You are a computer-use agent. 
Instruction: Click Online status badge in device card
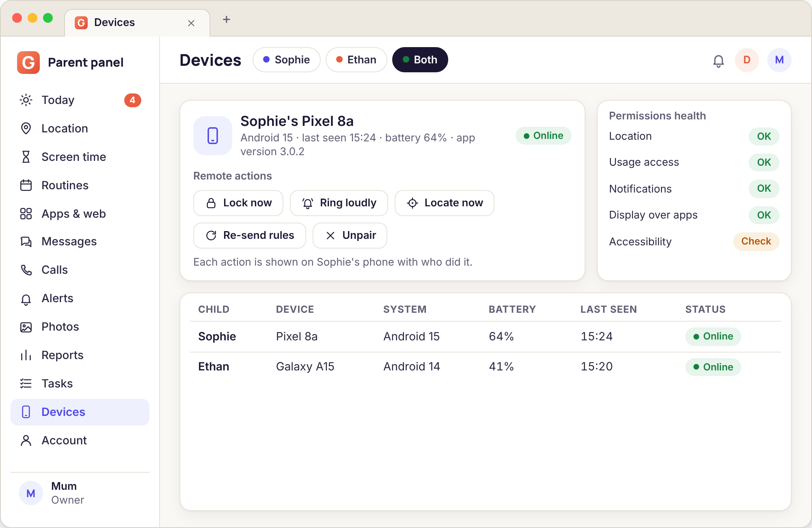544,136
